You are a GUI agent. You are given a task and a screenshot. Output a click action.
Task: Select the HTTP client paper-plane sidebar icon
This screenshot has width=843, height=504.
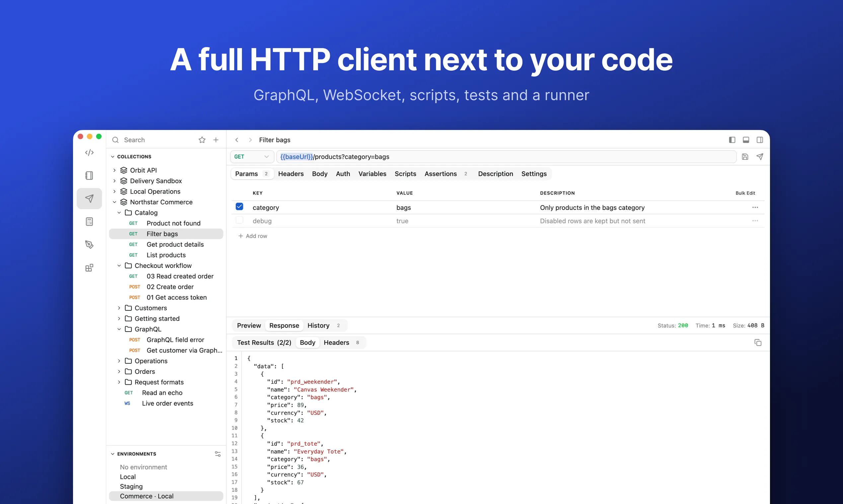tap(89, 198)
